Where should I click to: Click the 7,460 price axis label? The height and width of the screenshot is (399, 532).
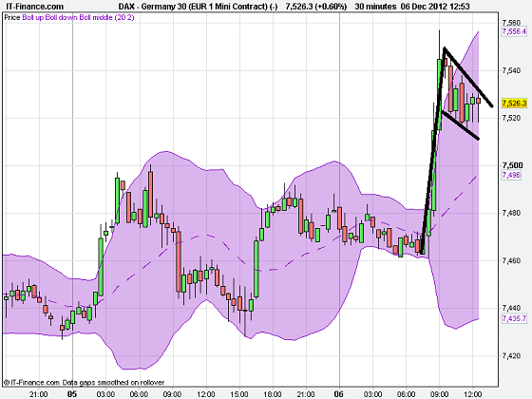(511, 260)
